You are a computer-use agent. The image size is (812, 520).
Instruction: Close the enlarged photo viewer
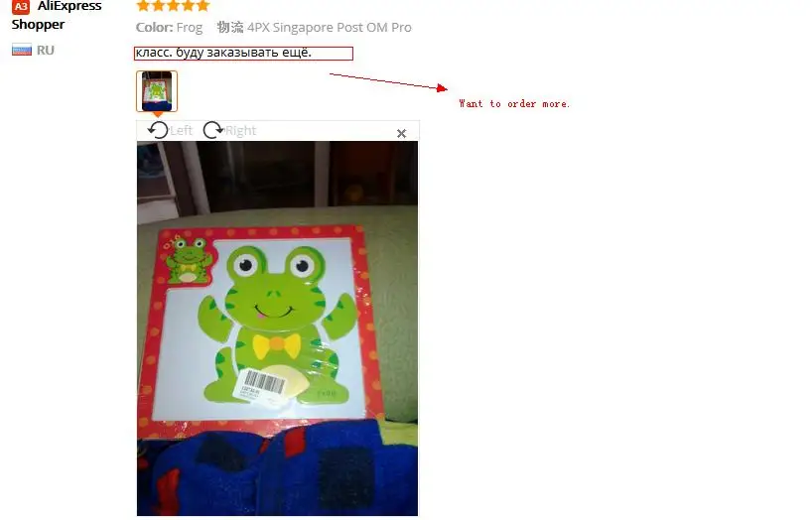(401, 134)
